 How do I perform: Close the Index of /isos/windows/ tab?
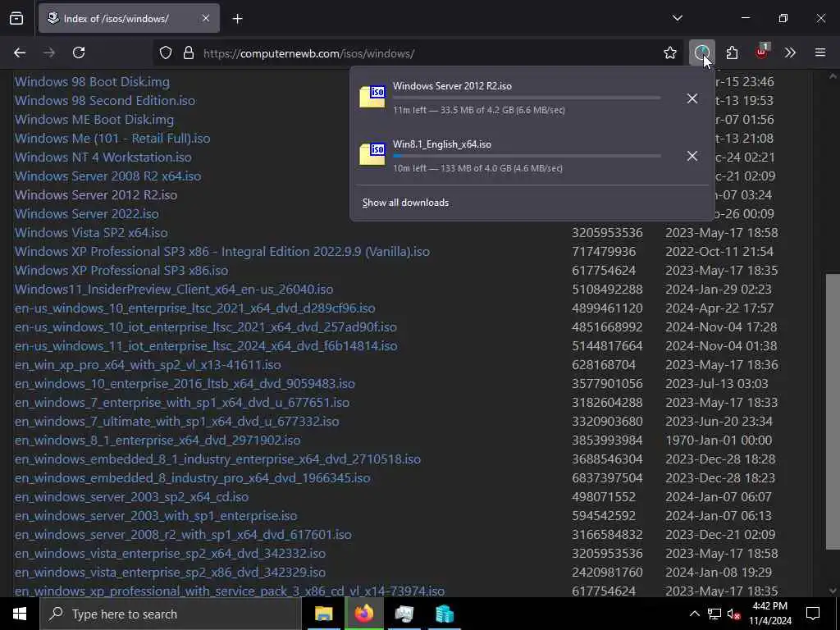tap(206, 19)
